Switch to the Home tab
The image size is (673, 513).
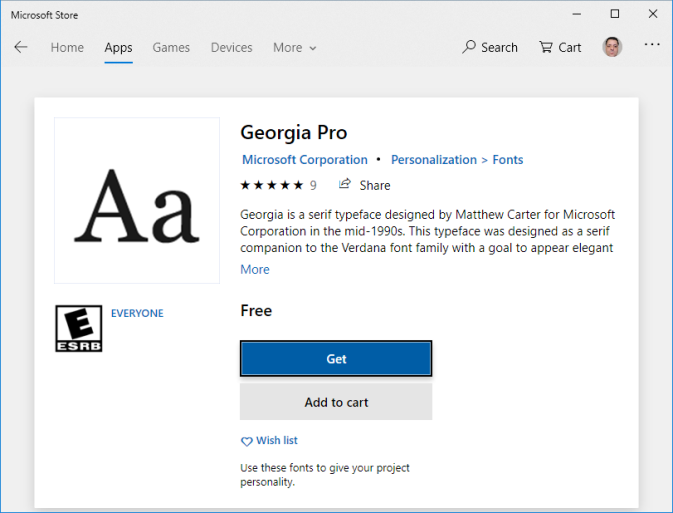pyautogui.click(x=67, y=47)
